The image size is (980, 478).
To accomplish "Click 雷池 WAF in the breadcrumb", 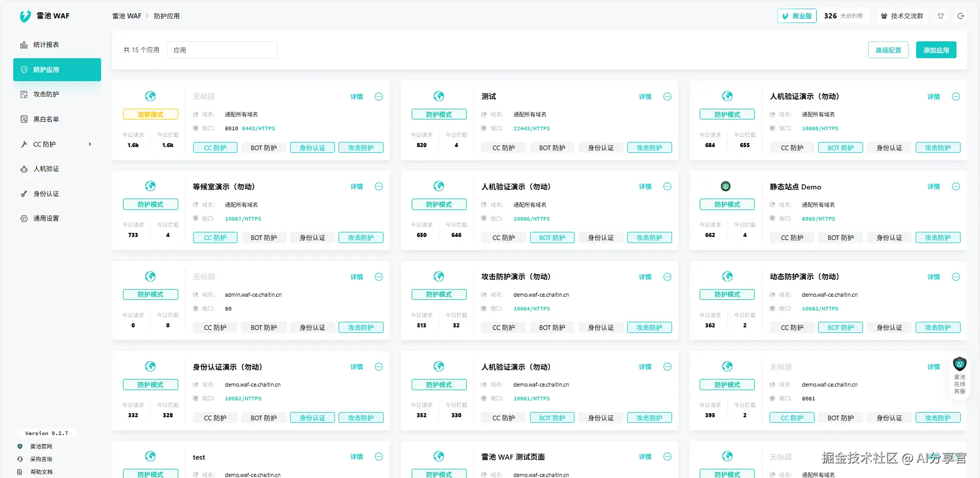I will pos(127,16).
